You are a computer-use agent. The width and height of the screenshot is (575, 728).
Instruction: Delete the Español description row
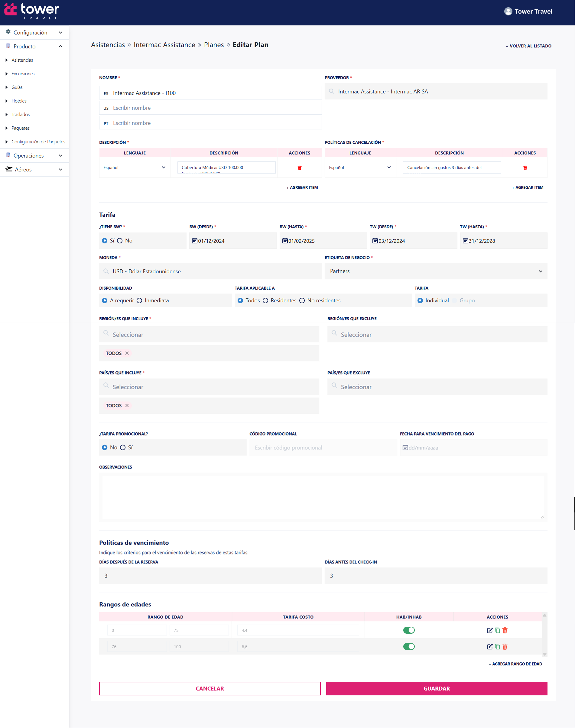tap(299, 167)
